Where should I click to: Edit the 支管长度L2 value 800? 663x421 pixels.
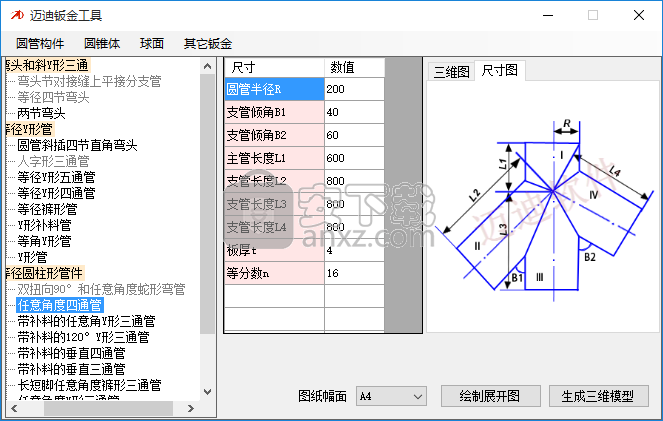[354, 181]
